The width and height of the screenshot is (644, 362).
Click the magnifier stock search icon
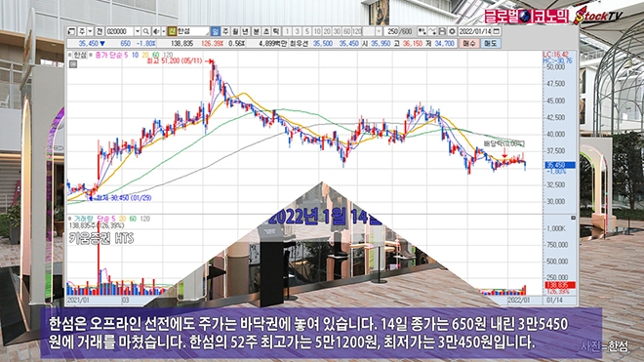coord(145,31)
